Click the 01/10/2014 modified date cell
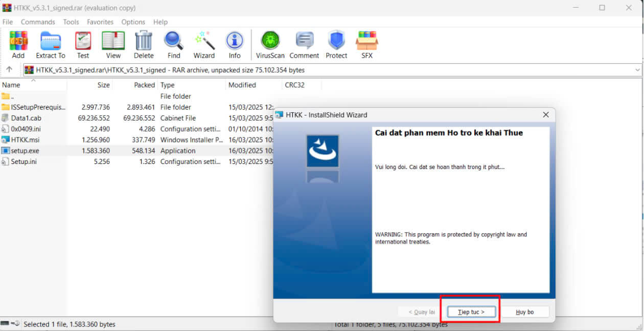644x331 pixels. [250, 129]
